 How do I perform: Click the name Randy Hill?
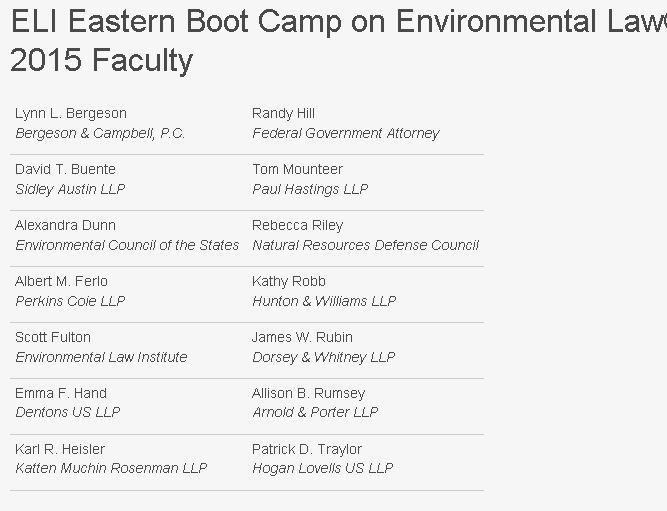coord(283,113)
